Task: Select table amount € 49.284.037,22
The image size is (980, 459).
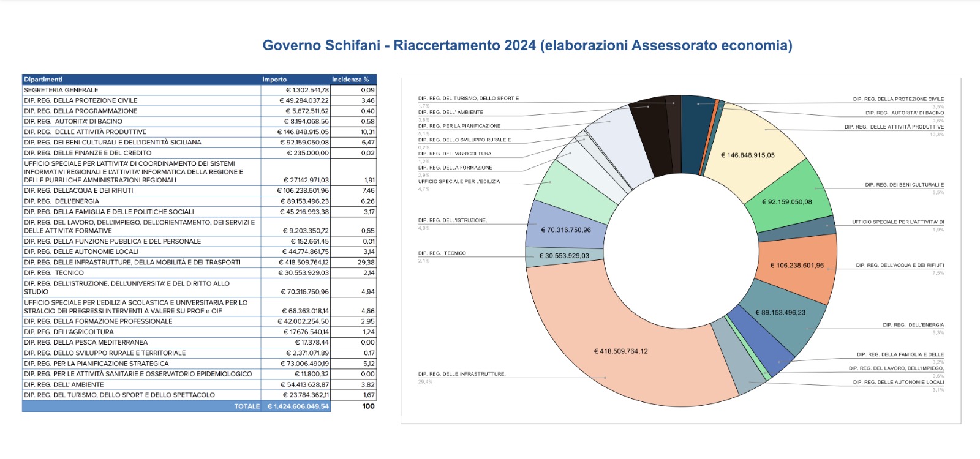Action: [x=304, y=100]
